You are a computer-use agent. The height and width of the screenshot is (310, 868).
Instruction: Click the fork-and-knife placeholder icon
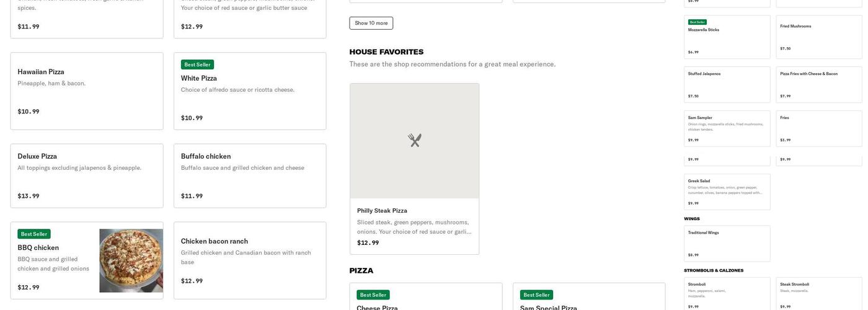point(415,141)
